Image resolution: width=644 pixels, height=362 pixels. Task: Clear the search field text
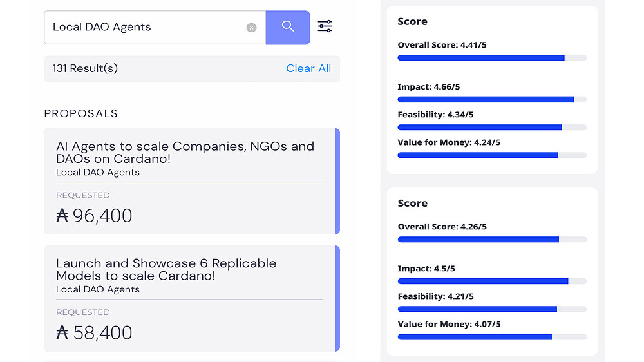[x=252, y=28]
